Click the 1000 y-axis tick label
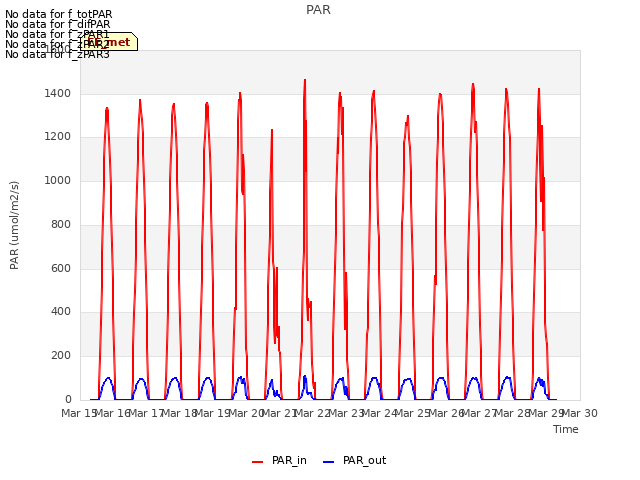The height and width of the screenshot is (480, 640). coord(58,180)
